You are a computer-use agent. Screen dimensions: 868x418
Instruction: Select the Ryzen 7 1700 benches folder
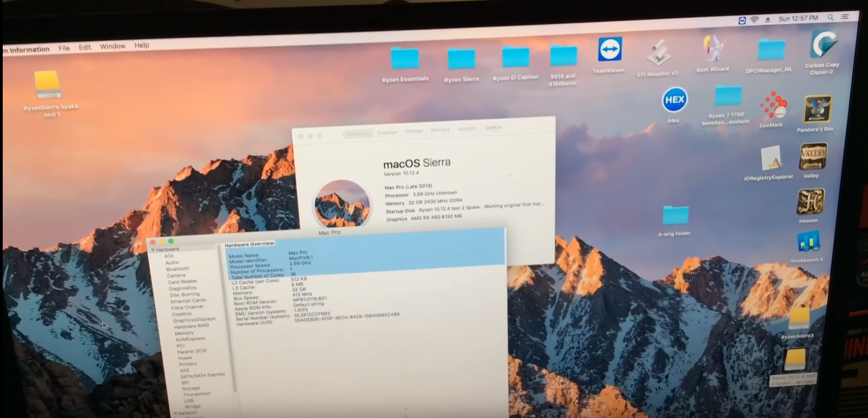point(728,96)
